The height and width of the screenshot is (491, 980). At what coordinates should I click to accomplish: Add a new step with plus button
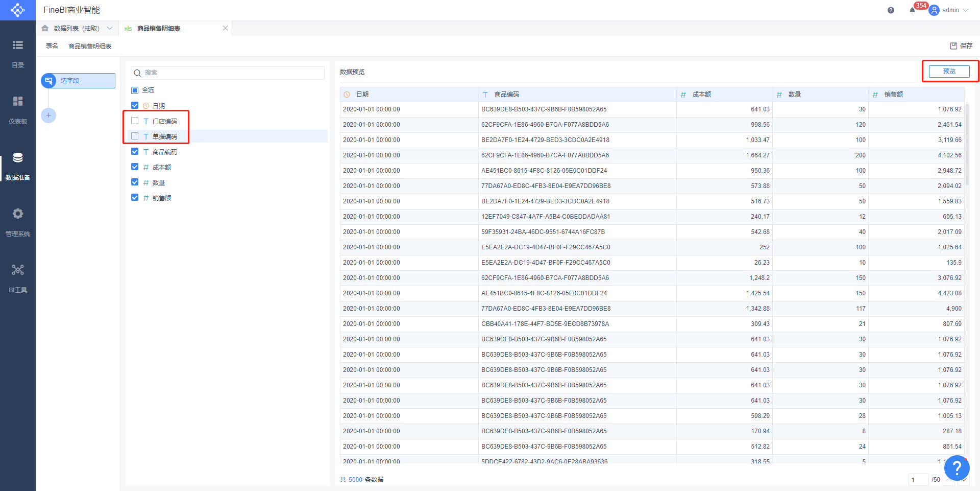[48, 115]
